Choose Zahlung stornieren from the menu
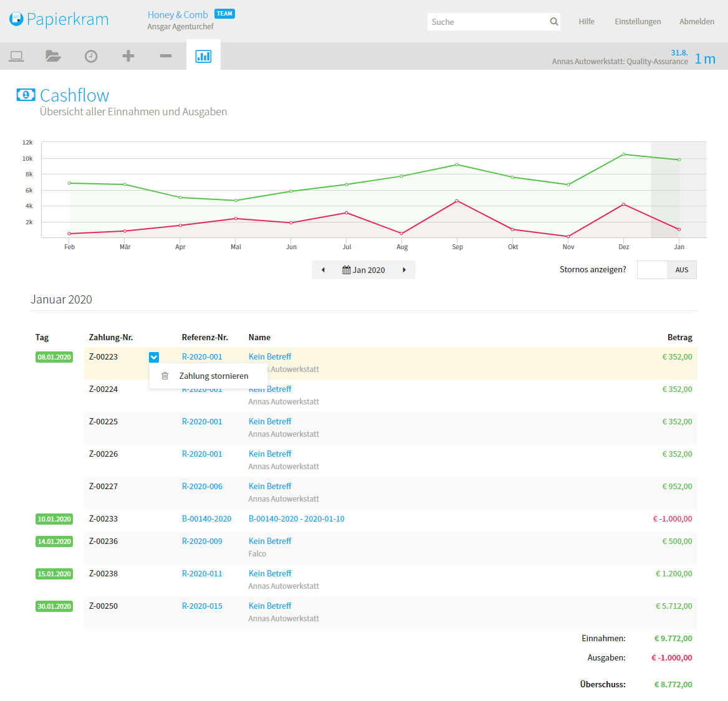 [208, 376]
